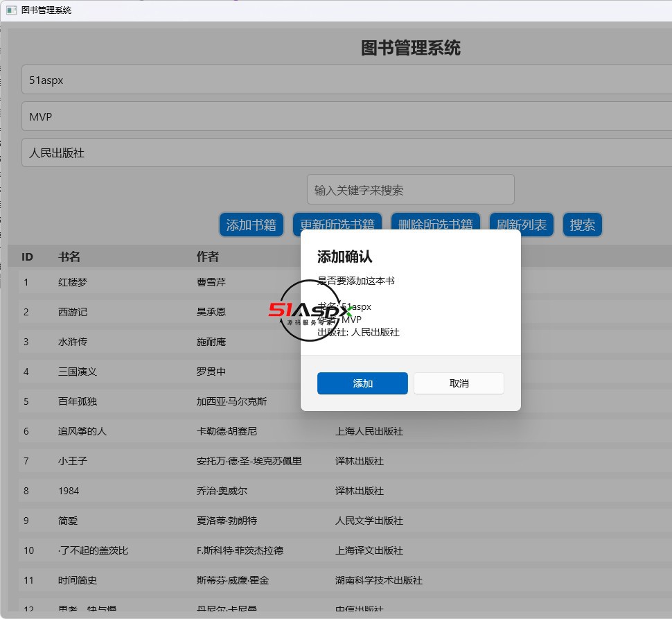
Task: Select the 小王子 book row
Action: point(73,461)
